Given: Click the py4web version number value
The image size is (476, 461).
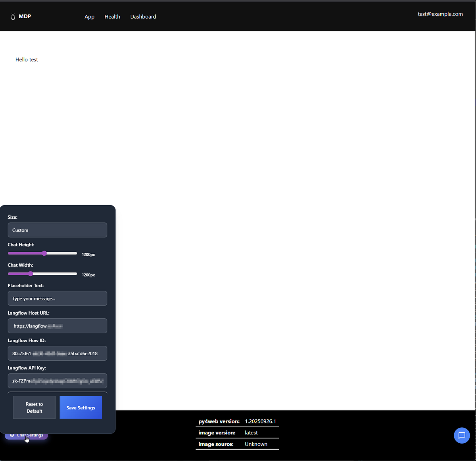Looking at the screenshot, I should (260, 421).
